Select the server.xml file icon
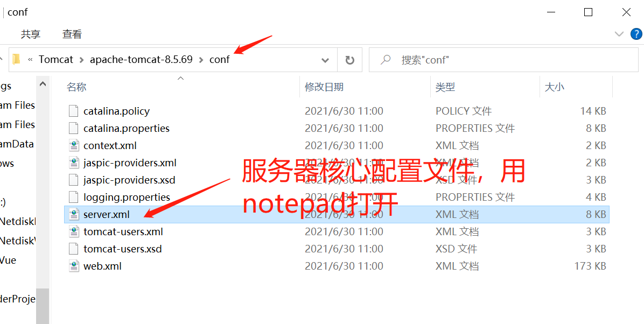Viewport: 644px width, 324px height. (74, 214)
